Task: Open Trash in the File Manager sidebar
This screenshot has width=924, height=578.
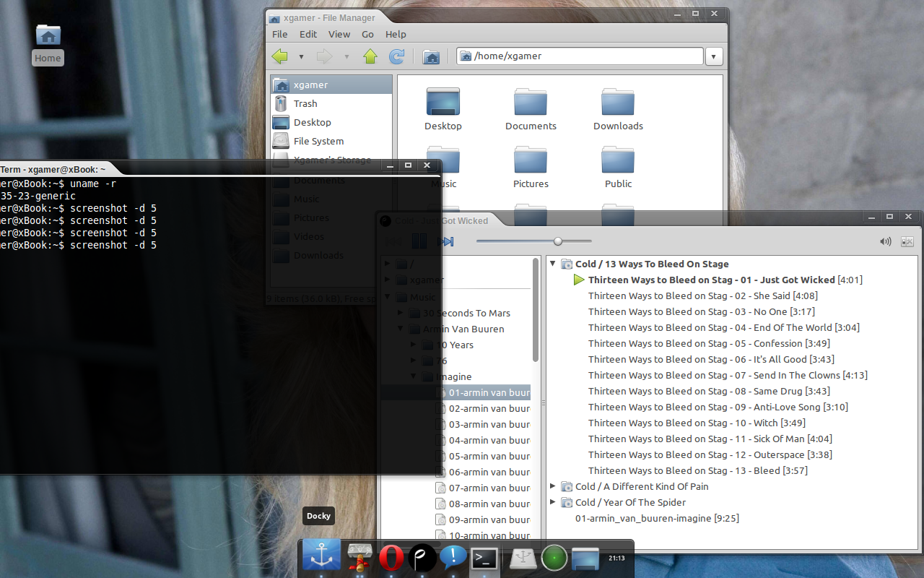Action: coord(331,103)
